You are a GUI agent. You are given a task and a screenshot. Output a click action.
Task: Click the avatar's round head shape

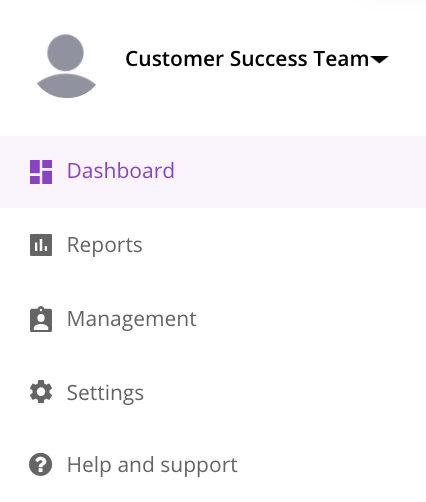coord(65,52)
